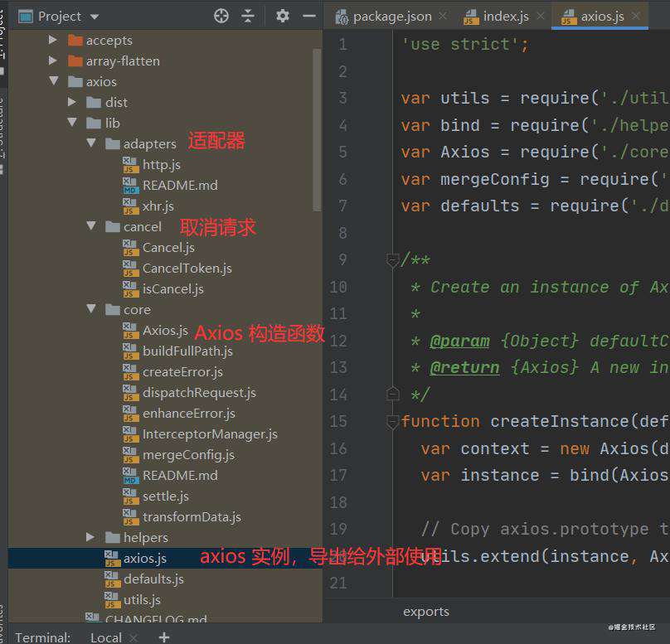This screenshot has height=644, width=670.
Task: Open Axios.js in core folder
Action: tap(165, 331)
